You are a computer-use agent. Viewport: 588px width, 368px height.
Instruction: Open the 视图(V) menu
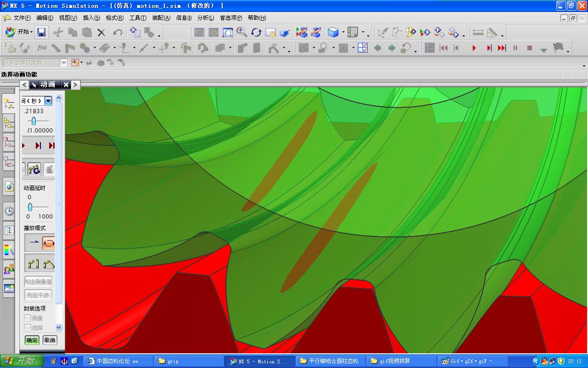[x=68, y=18]
